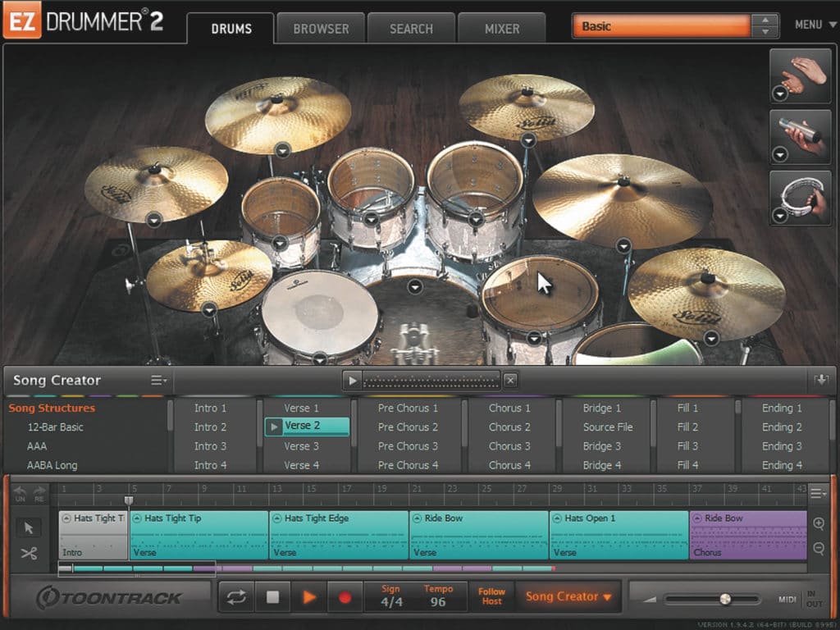Click the hand claps percussion thumbnail
The height and width of the screenshot is (630, 840).
pos(801,76)
